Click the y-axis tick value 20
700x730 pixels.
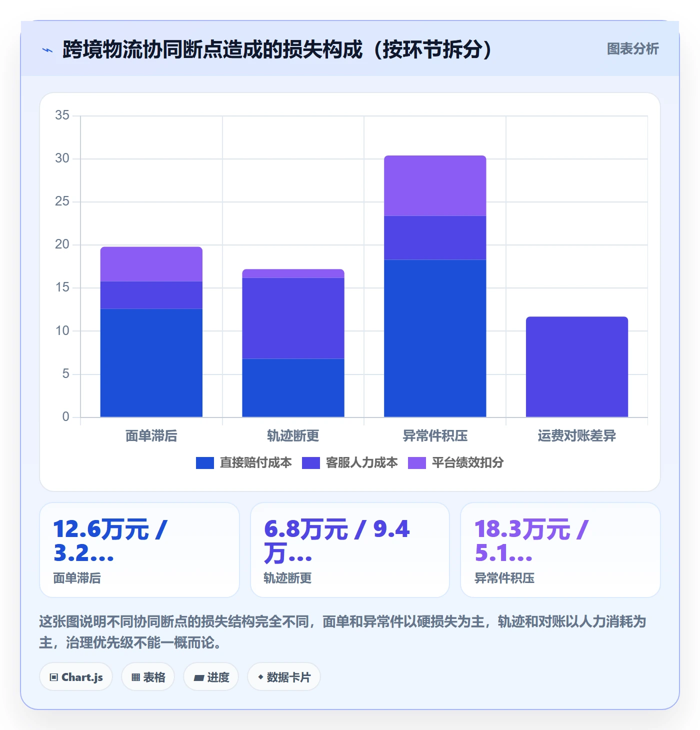coord(62,244)
